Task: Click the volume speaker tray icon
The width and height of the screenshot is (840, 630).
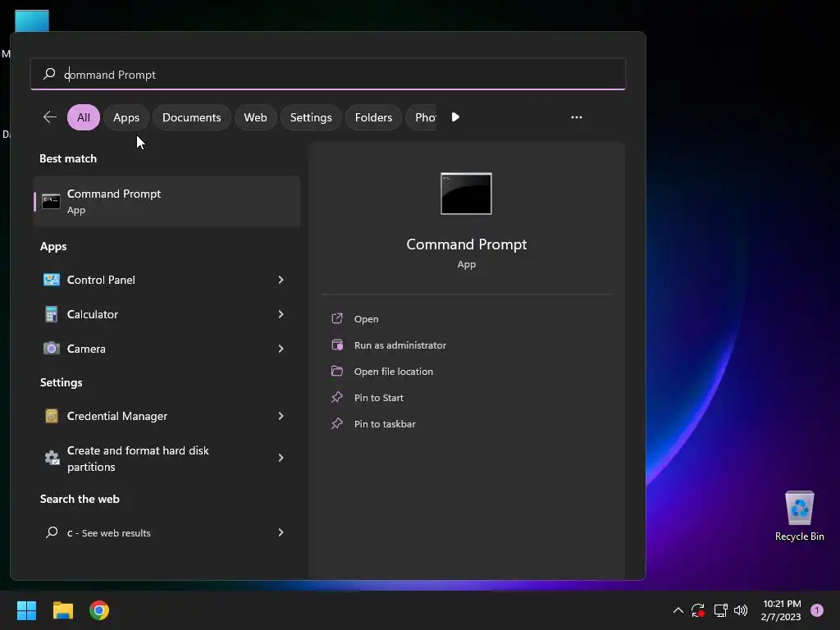Action: [741, 610]
